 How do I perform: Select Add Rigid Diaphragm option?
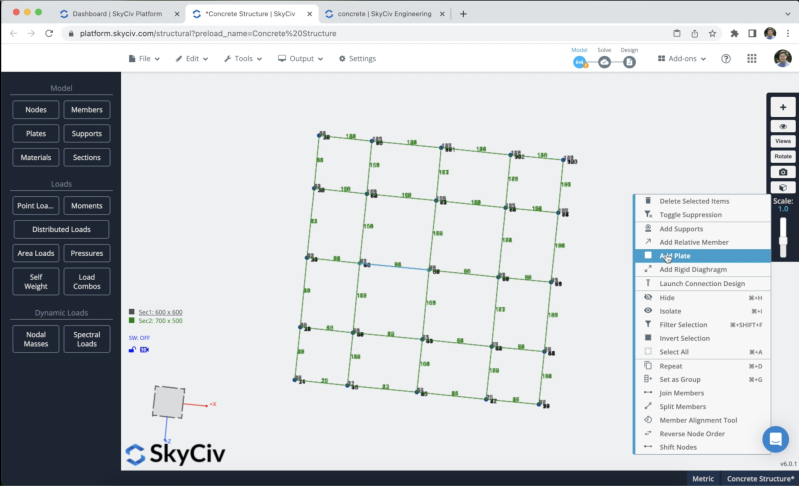click(x=703, y=269)
